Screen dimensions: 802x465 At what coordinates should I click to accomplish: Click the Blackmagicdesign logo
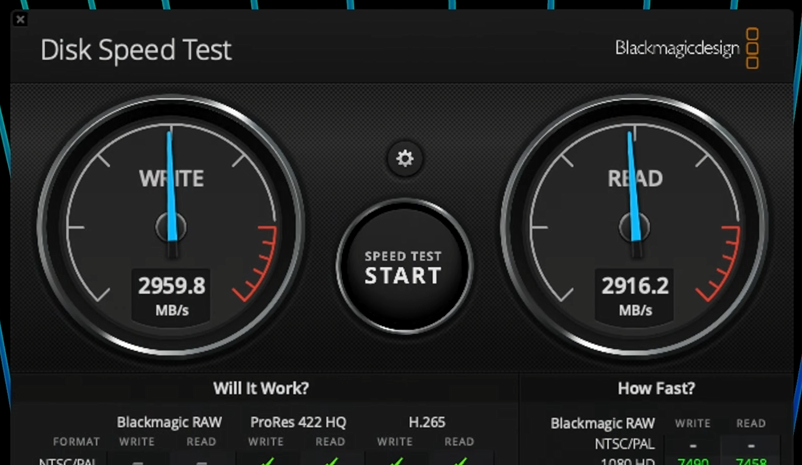[686, 48]
